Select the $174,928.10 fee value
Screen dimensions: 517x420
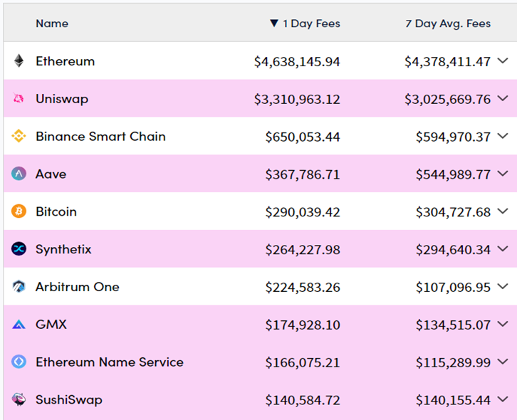(x=303, y=325)
